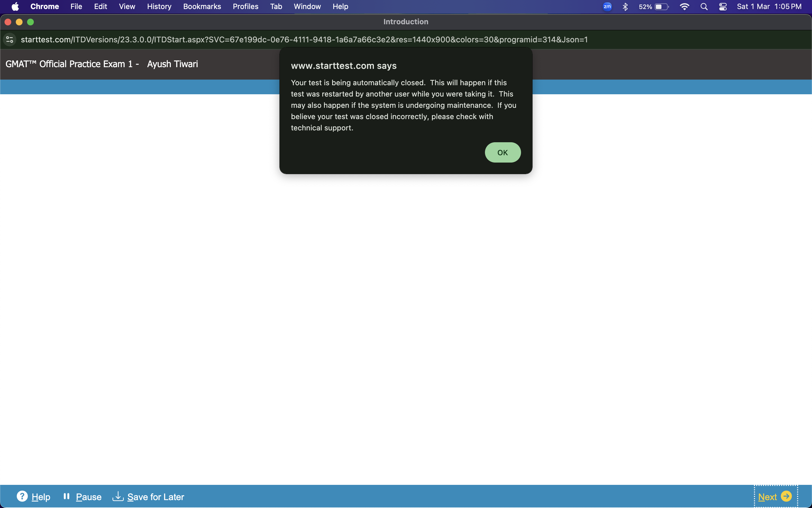Click the Zoom status icon in menu bar
812x508 pixels.
point(607,7)
